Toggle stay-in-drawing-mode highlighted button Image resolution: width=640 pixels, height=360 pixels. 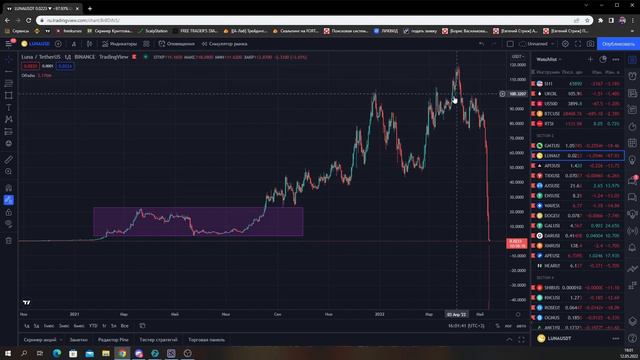pos(9,200)
